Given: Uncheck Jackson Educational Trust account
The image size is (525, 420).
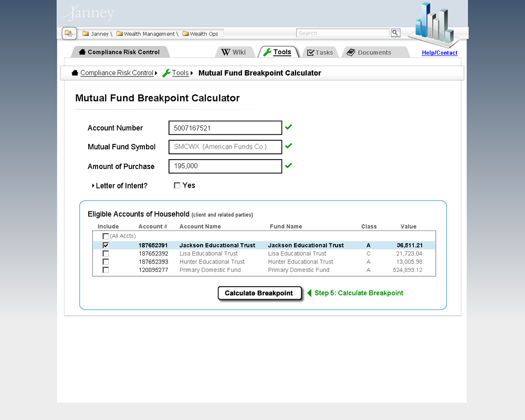Looking at the screenshot, I should 105,245.
